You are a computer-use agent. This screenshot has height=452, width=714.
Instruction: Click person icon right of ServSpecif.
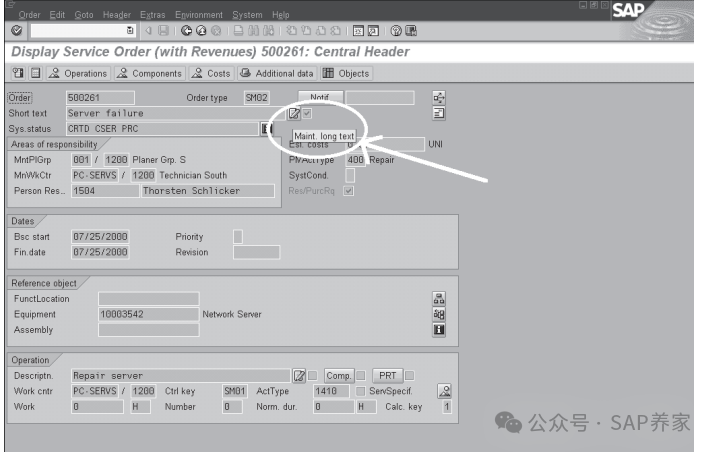click(x=444, y=391)
